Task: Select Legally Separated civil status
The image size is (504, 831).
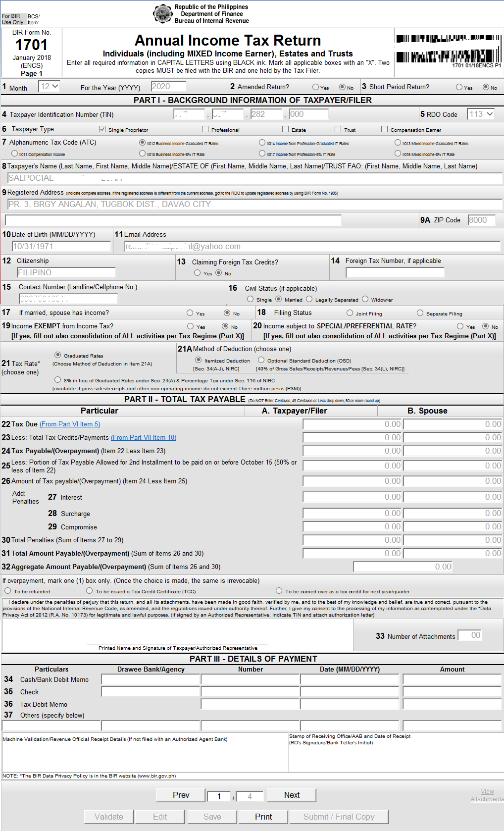Action: pos(309,299)
